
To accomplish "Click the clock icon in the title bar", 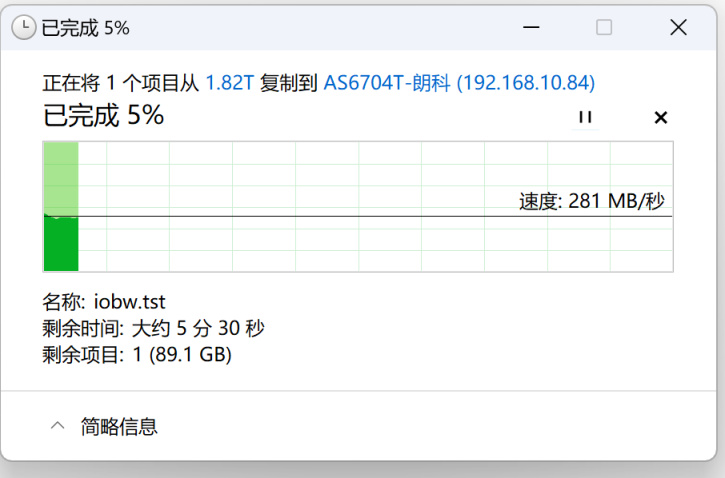I will click(x=23, y=28).
